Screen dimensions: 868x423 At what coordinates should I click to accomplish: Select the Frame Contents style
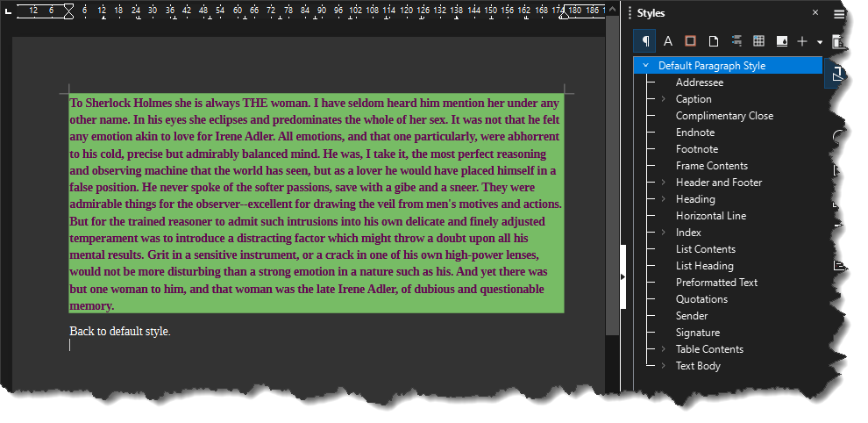click(712, 166)
